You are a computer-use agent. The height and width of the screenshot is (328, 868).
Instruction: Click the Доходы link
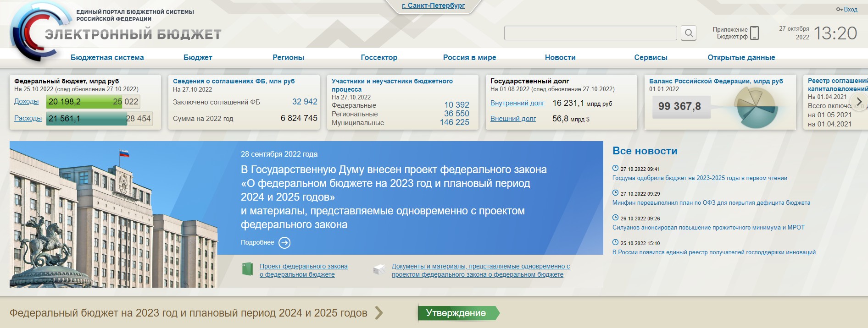pyautogui.click(x=26, y=101)
